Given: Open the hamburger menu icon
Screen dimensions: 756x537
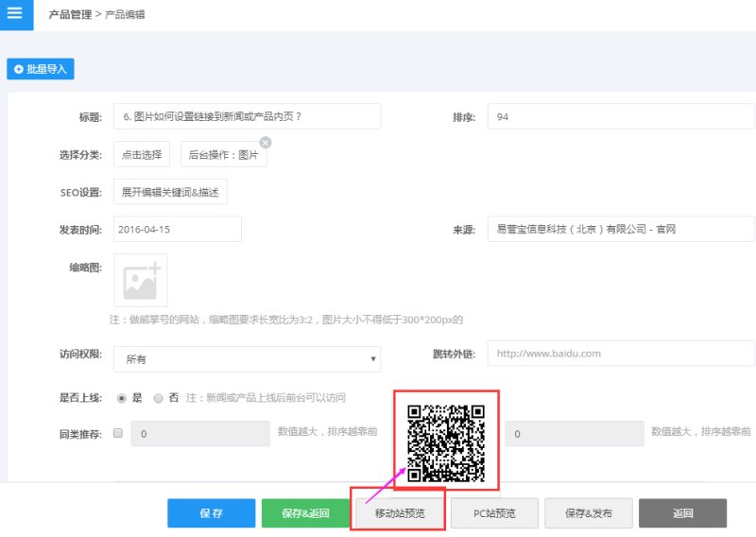Looking at the screenshot, I should (x=14, y=14).
